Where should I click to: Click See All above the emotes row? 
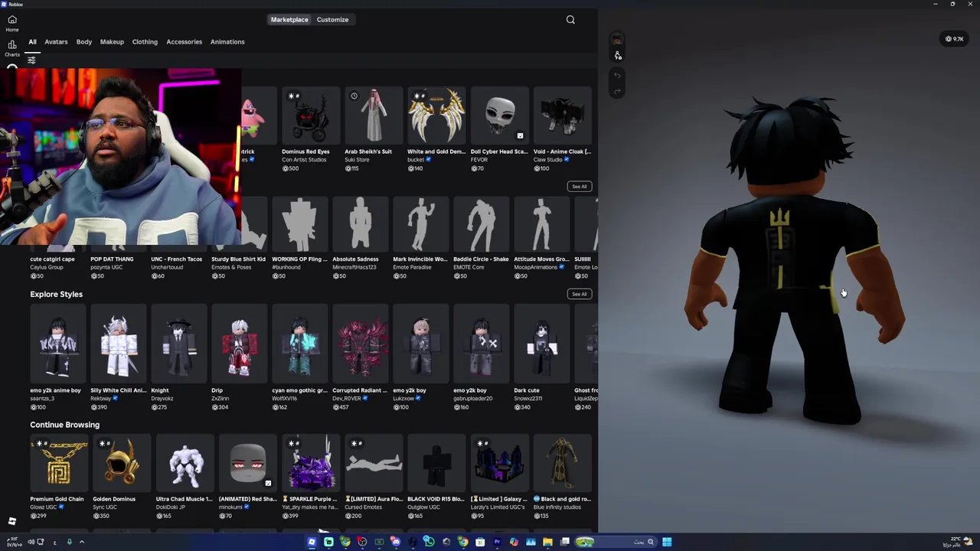[x=579, y=187]
